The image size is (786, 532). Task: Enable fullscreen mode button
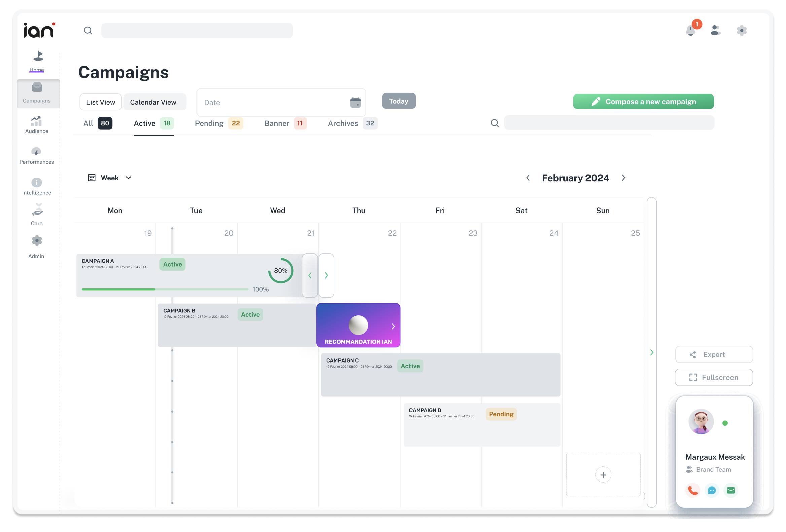[714, 377]
